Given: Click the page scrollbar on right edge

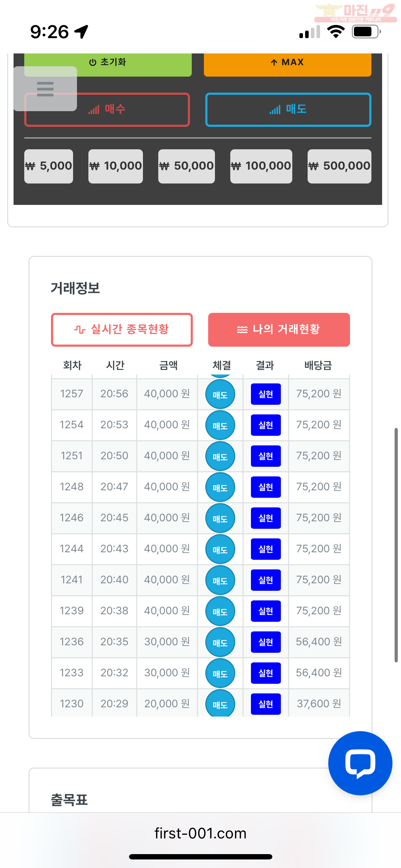Looking at the screenshot, I should click(396, 545).
